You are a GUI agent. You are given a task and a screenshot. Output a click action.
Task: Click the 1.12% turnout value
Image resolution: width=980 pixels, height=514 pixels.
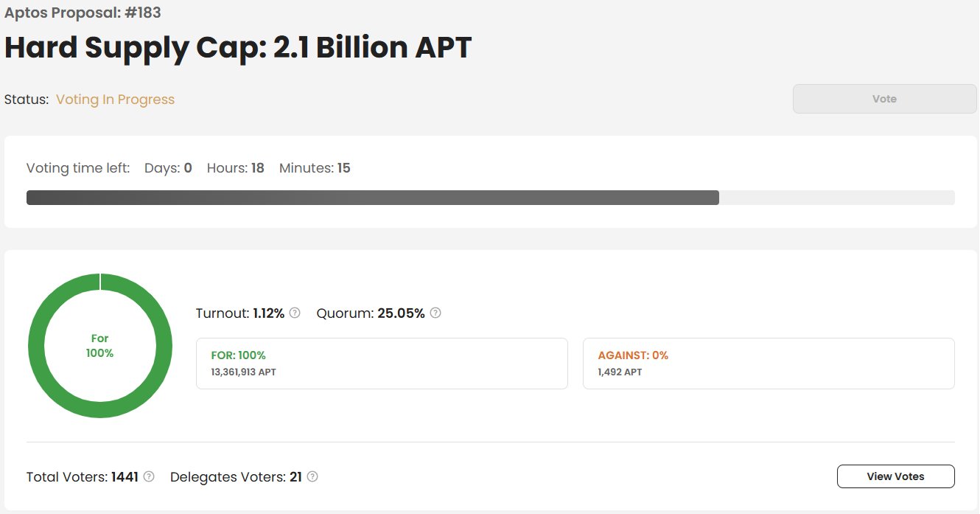click(268, 313)
